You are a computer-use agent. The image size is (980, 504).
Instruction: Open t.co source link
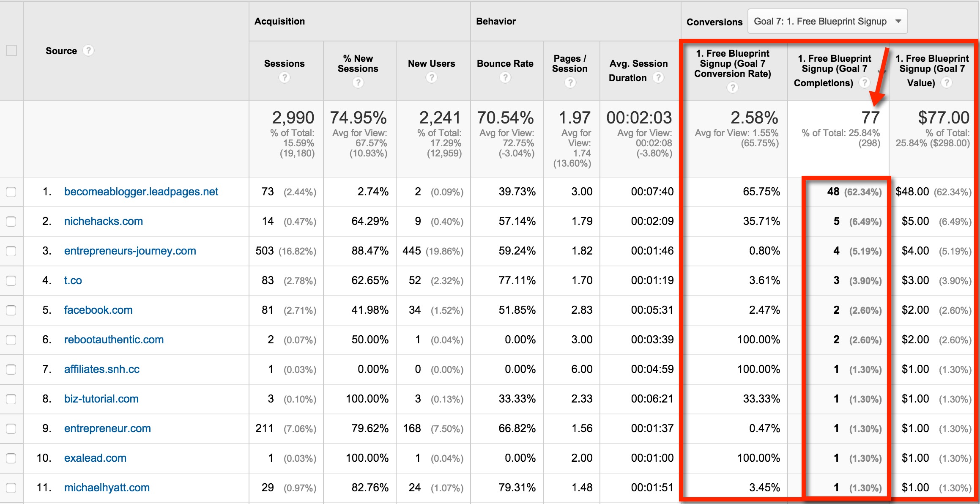(73, 281)
